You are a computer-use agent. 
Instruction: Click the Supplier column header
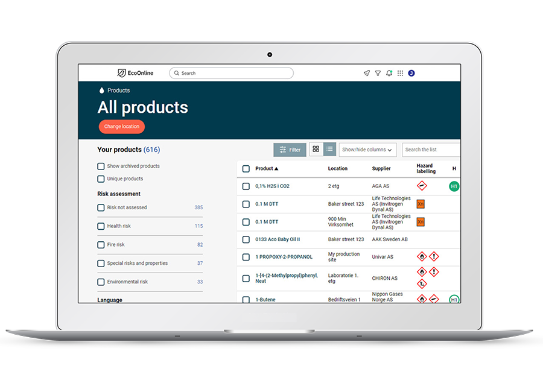click(381, 169)
